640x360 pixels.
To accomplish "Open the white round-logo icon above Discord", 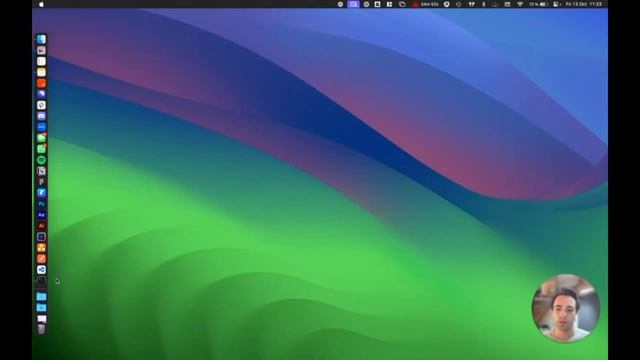I will pos(41,105).
